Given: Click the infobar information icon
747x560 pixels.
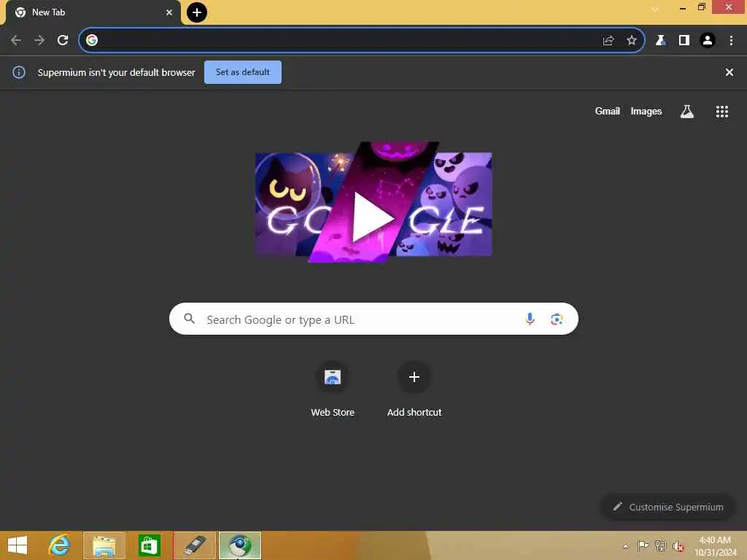Looking at the screenshot, I should click(x=18, y=72).
